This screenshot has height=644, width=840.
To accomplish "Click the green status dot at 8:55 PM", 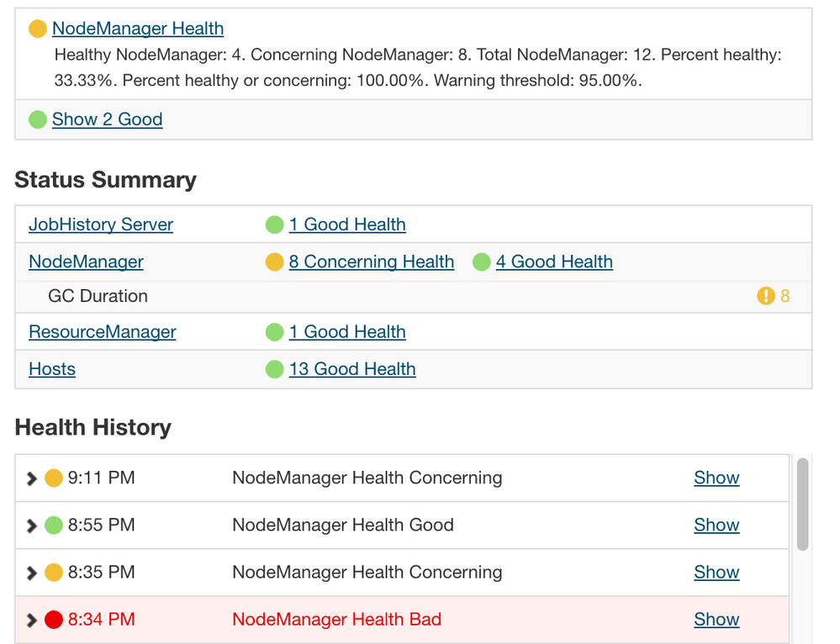I will tap(54, 525).
